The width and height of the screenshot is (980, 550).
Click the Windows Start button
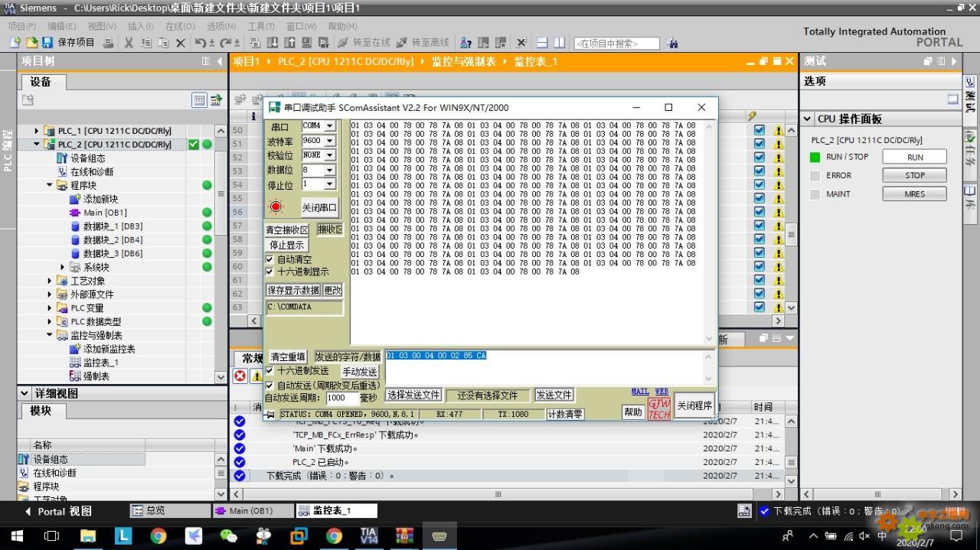(15, 535)
